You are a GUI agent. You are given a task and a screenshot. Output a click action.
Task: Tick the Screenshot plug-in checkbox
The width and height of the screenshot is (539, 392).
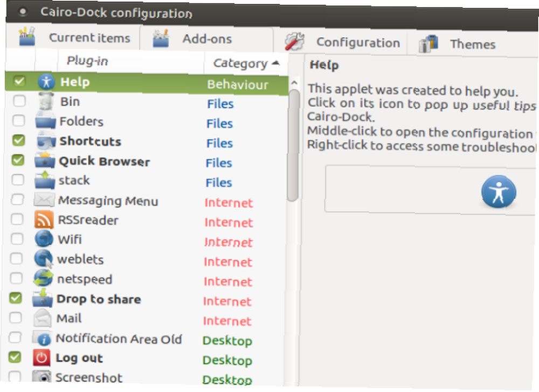14,376
